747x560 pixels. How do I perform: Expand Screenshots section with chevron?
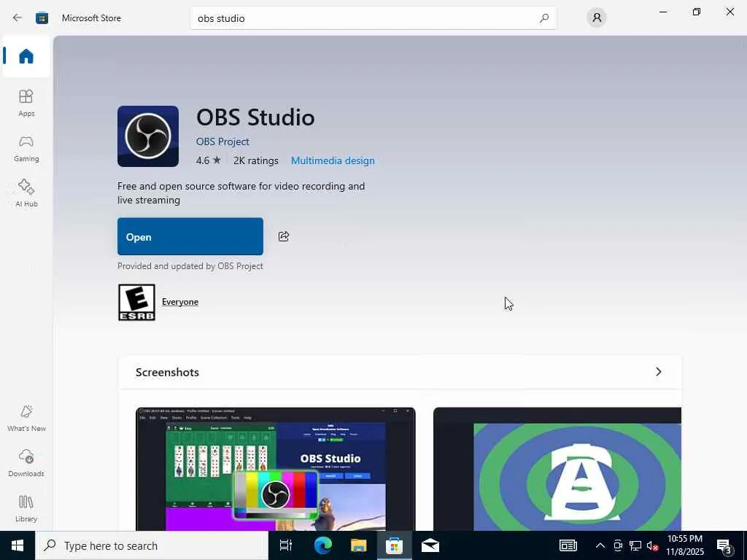(659, 372)
